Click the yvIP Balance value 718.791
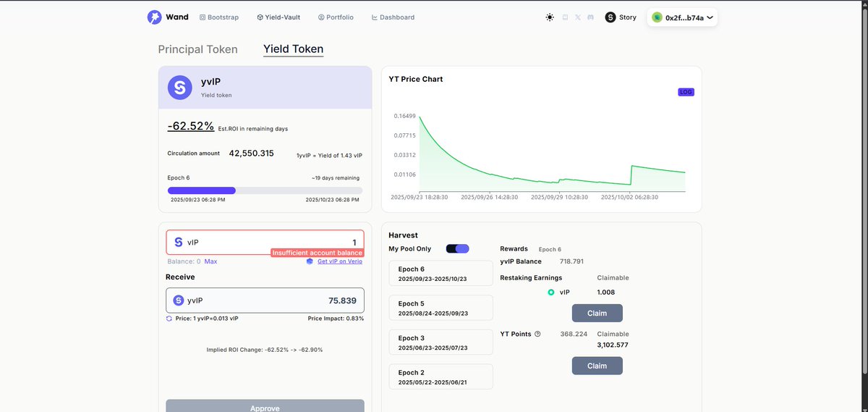 [x=571, y=261]
